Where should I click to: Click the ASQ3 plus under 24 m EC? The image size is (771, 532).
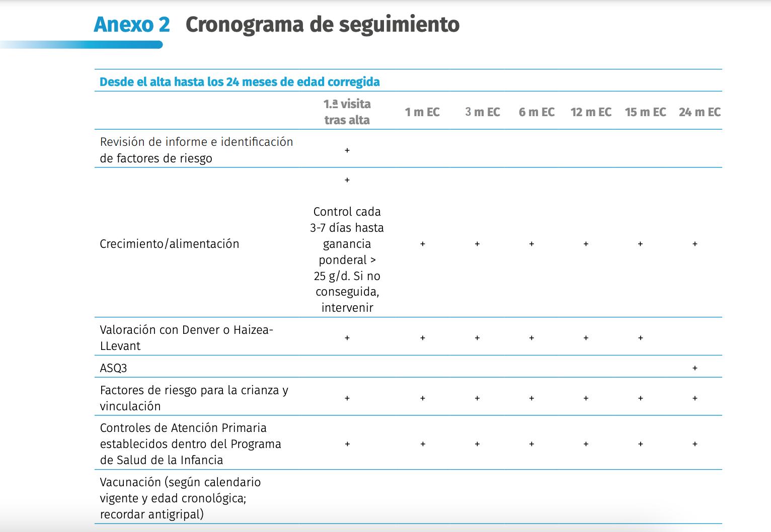click(695, 368)
